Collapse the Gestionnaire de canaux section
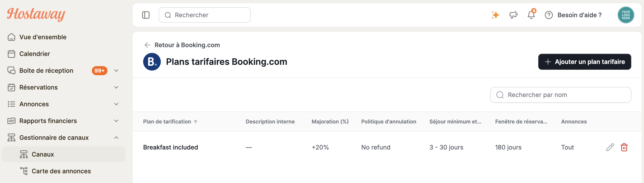Screen dimensions: 644x183 pos(116,138)
